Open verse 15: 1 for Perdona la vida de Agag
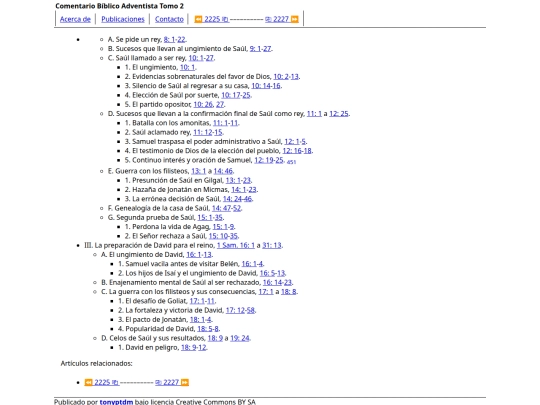Screen dimensions: 540x405 tap(220, 227)
